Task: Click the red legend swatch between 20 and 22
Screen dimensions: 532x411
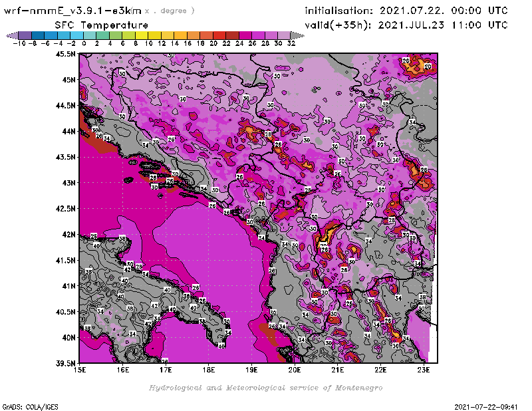Action: tap(219, 35)
